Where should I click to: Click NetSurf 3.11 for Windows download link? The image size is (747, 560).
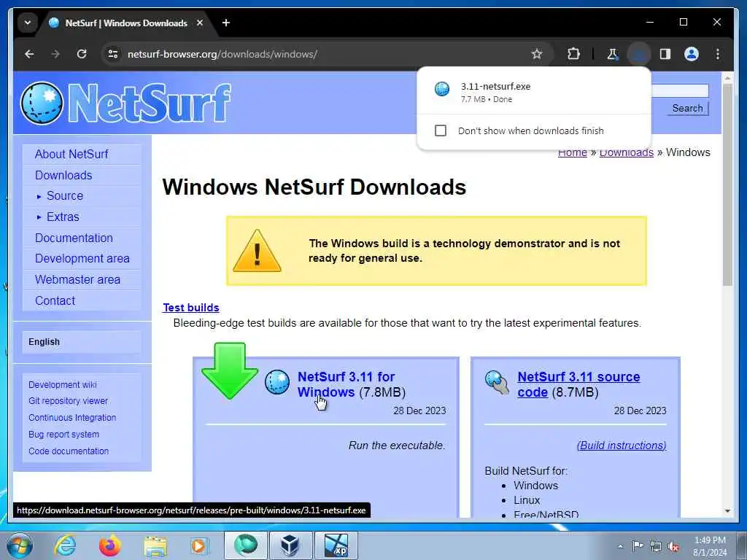[x=347, y=384]
